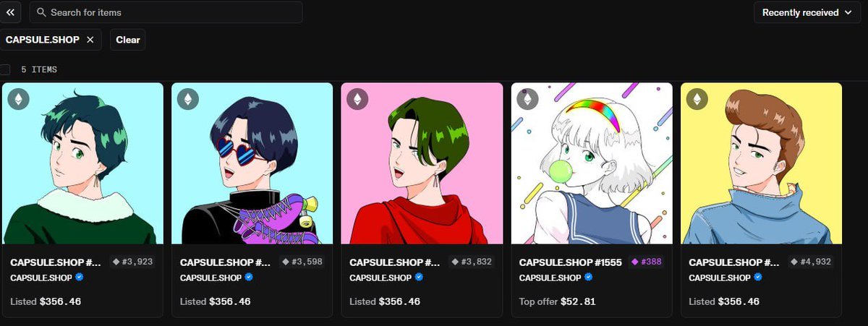Click the chevron on the sort dropdown
868x326 pixels.
point(848,12)
